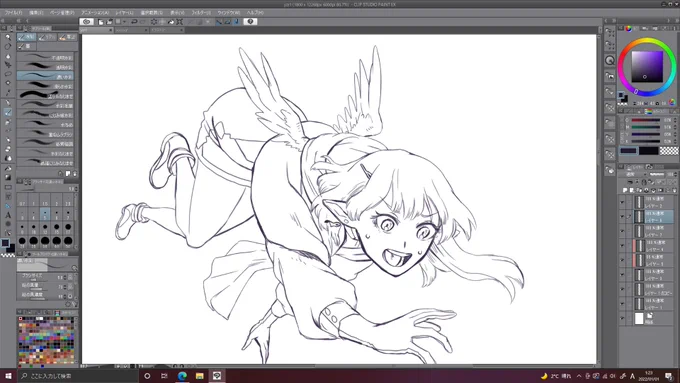Hide the 用紙 paper layer
680x383 pixels.
(622, 319)
